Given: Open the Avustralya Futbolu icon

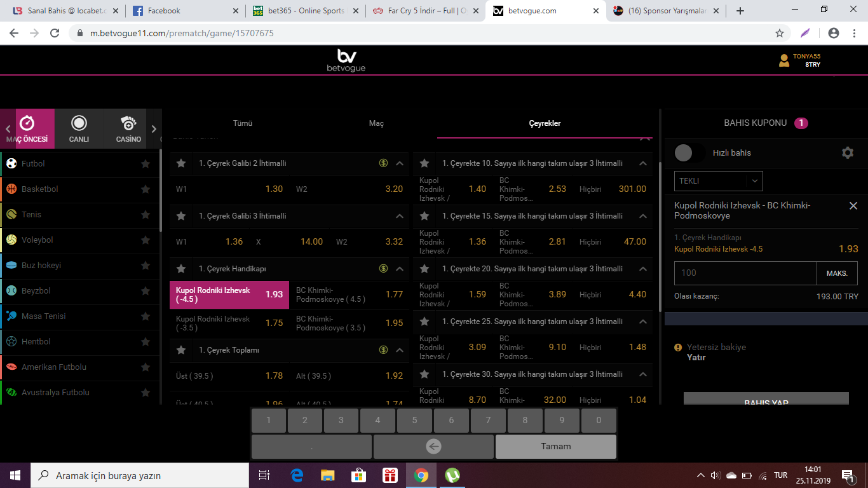Looking at the screenshot, I should (x=11, y=393).
